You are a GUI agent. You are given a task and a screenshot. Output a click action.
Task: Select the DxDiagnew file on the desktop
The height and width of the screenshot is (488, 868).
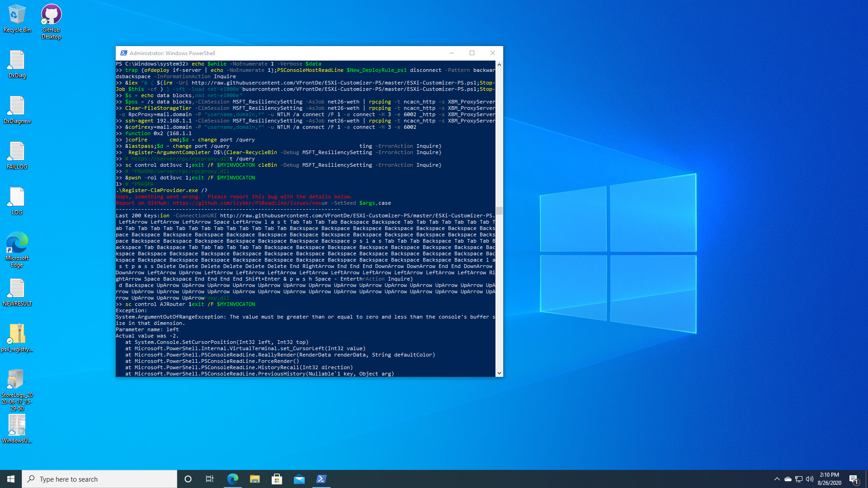click(17, 110)
